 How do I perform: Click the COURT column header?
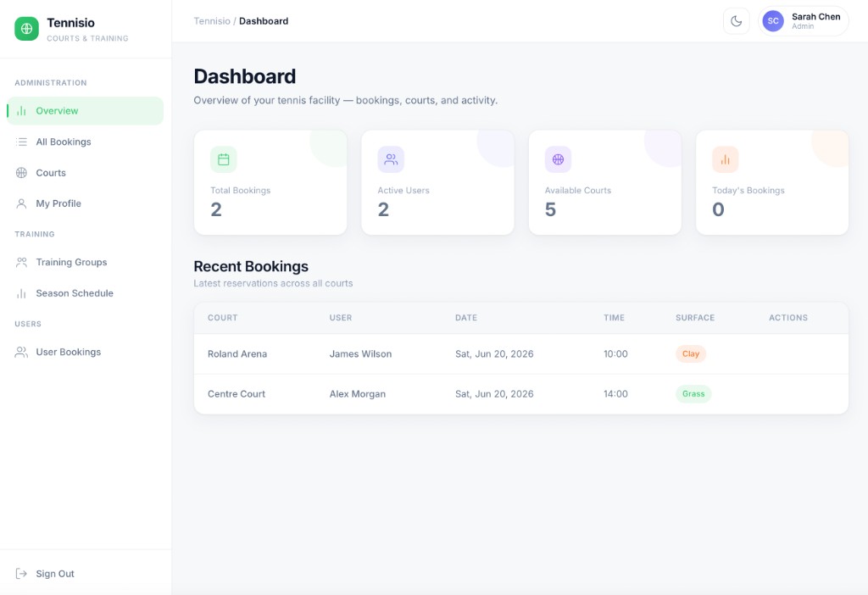[223, 318]
